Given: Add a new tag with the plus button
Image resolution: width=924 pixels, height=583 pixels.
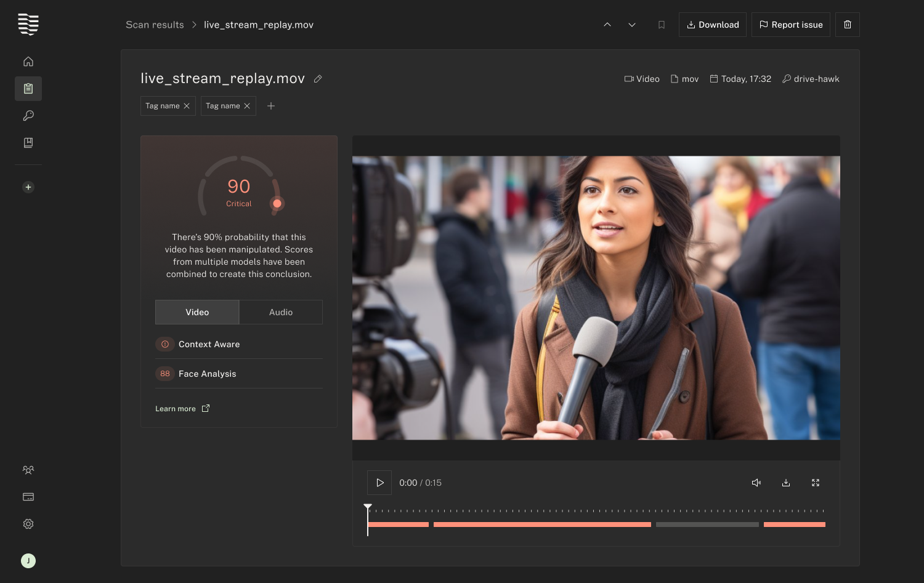Looking at the screenshot, I should point(271,105).
